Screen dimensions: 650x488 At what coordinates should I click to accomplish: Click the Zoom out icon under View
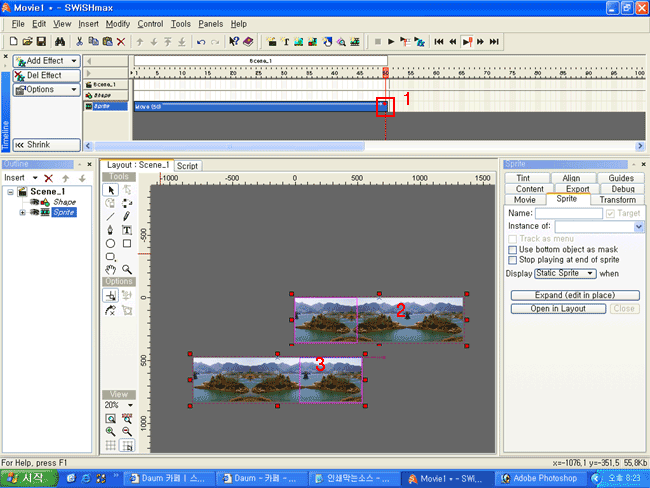[127, 432]
